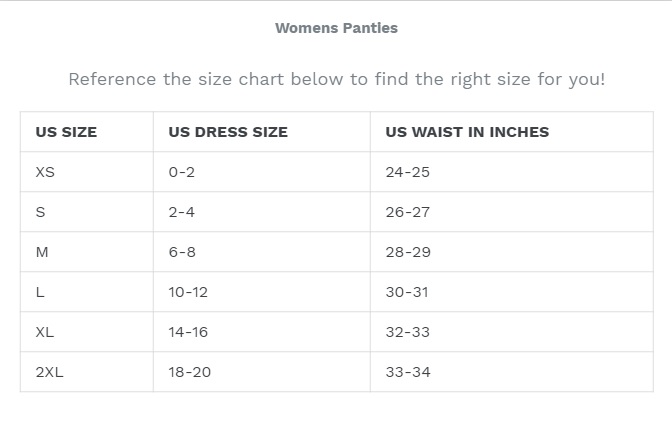This screenshot has height=422, width=672.
Task: Select the US WAIST IN INCHES header
Action: coord(467,132)
